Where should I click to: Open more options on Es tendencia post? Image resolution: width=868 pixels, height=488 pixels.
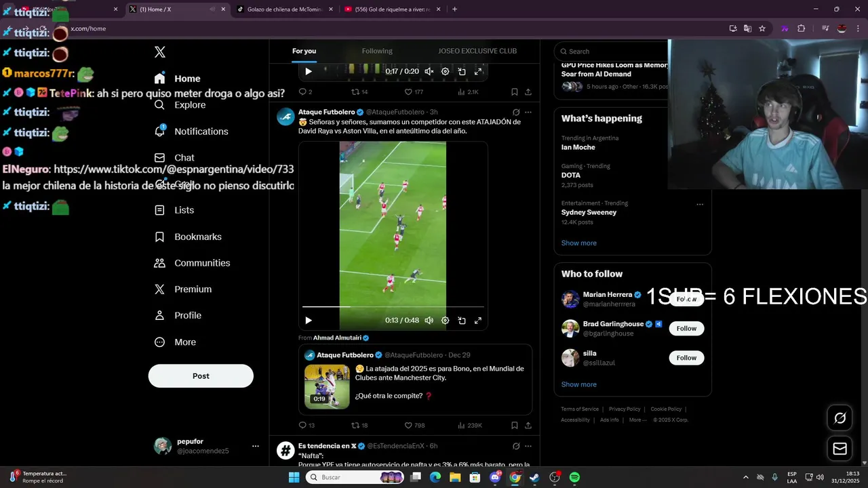pyautogui.click(x=528, y=446)
